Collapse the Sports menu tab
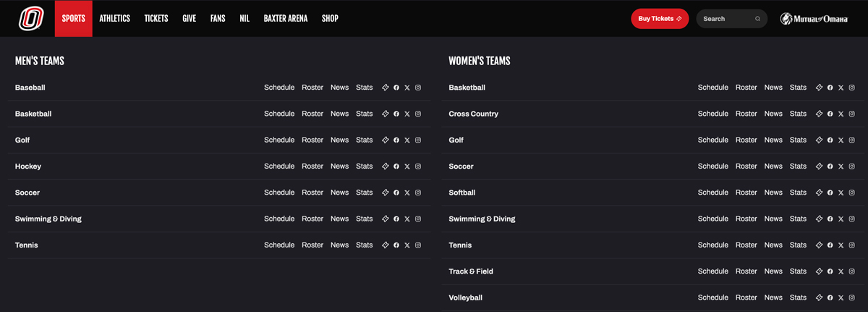This screenshot has height=312, width=868. pos(73,18)
